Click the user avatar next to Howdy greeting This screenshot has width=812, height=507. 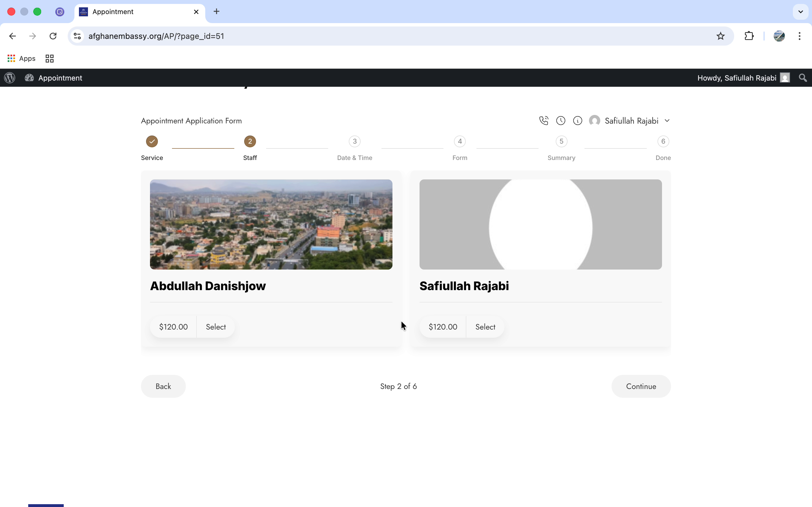coord(785,78)
